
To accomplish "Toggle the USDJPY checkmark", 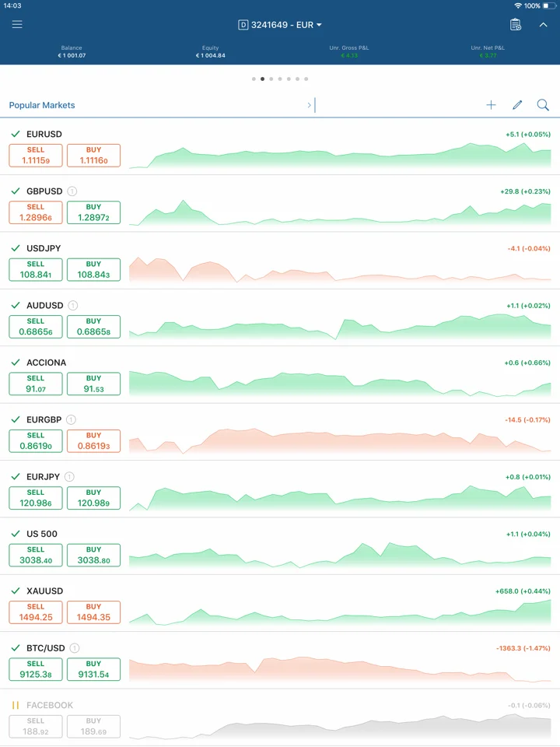I will pos(16,248).
